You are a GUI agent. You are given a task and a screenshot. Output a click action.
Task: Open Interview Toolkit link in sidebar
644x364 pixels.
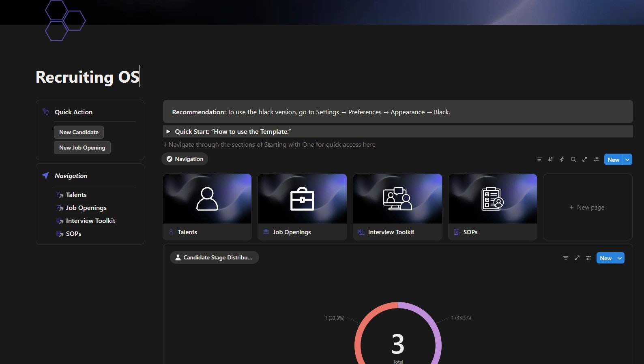click(90, 221)
